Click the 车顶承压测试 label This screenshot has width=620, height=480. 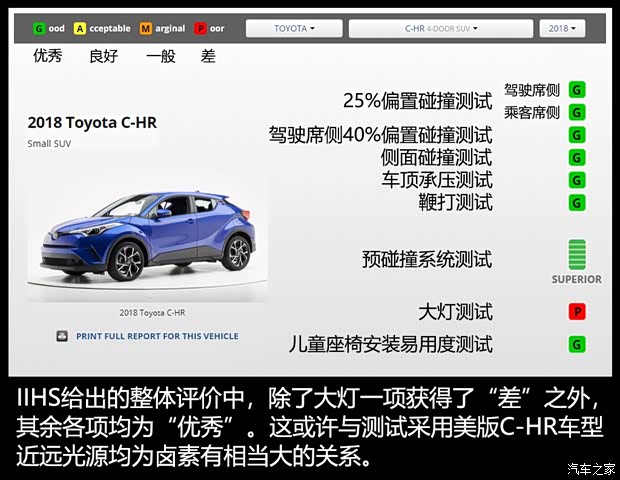click(437, 180)
